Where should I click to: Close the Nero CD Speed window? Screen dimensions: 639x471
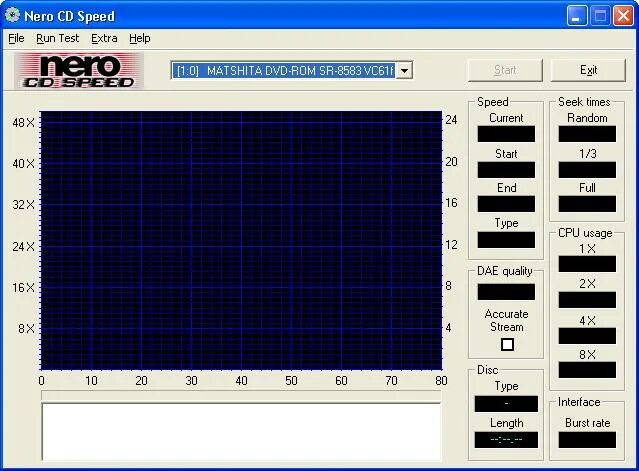623,16
